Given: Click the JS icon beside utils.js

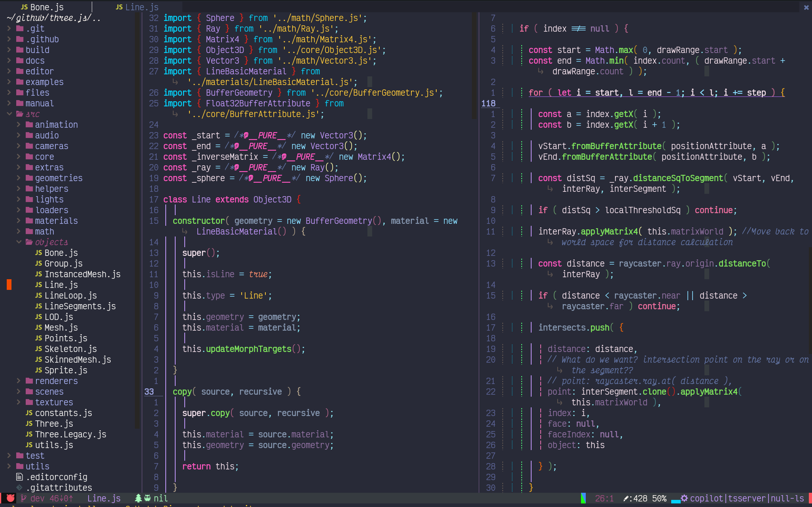Looking at the screenshot, I should coord(29,445).
